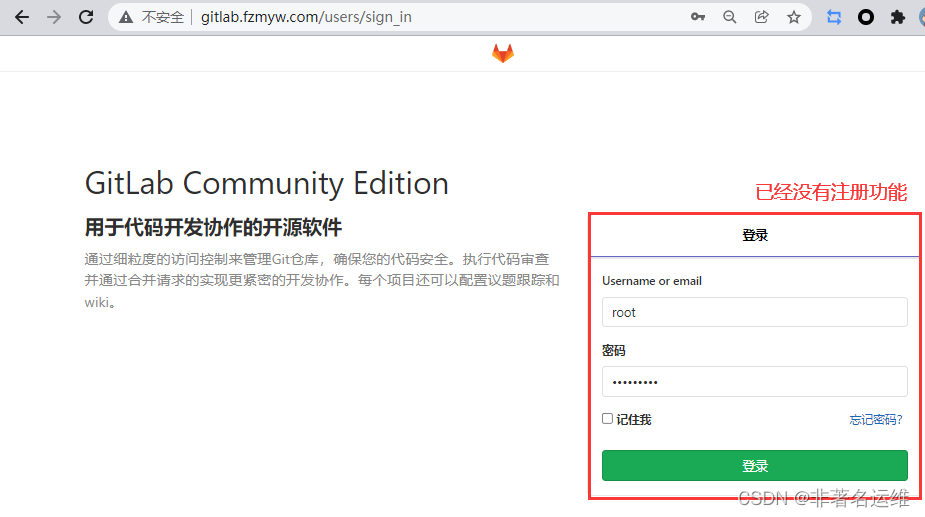Focus the address bar URL gitlab.fzmyw.com

tap(306, 17)
